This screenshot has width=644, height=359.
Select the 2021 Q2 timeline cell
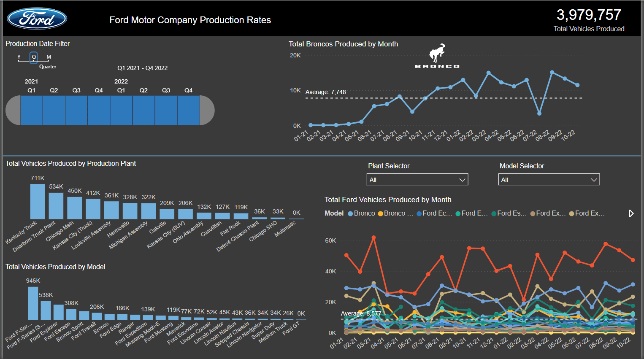(x=54, y=110)
